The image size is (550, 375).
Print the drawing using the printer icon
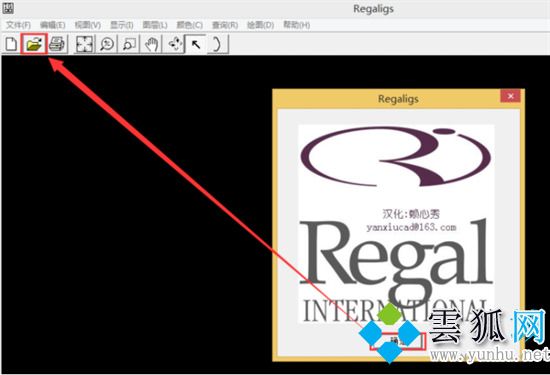[57, 44]
